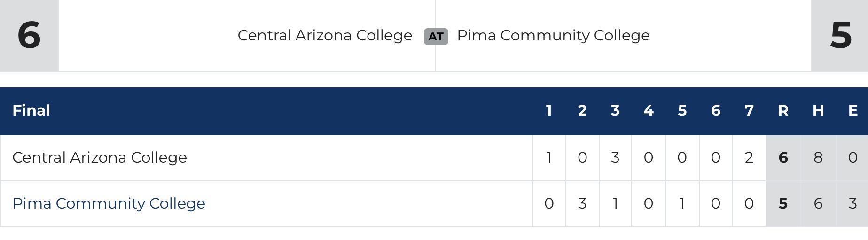Click Central Arizona's total hits cell
Screen dimensions: 868x240
click(818, 157)
